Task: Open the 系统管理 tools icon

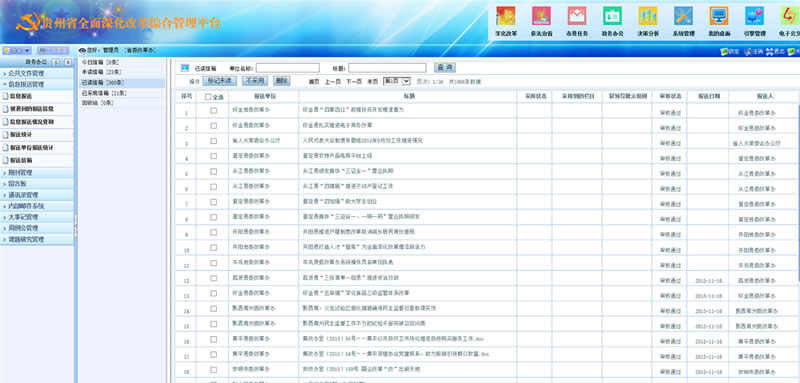Action: pyautogui.click(x=683, y=15)
